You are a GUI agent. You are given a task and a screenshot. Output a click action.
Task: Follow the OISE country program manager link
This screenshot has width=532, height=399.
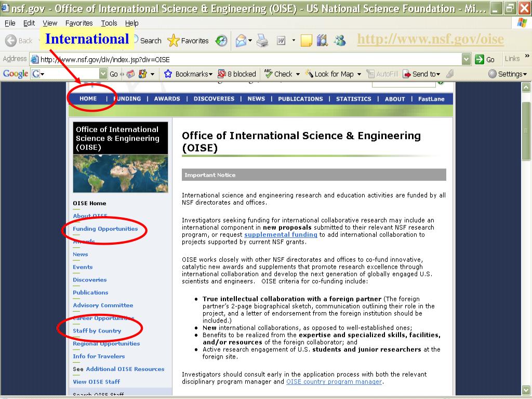pyautogui.click(x=334, y=382)
